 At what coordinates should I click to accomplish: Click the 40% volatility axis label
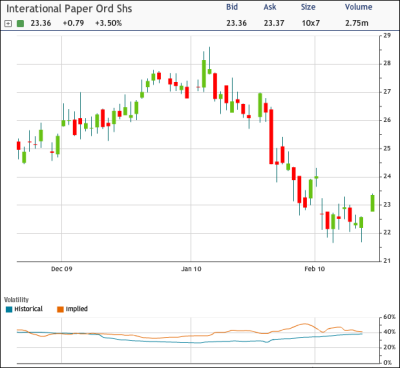pyautogui.click(x=389, y=332)
